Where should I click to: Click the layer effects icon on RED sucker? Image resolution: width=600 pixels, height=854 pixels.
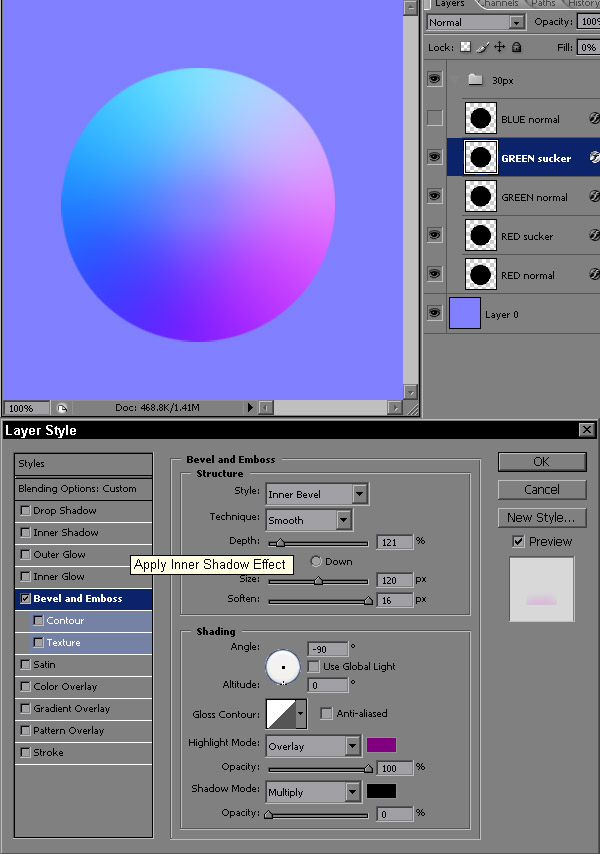click(x=595, y=236)
